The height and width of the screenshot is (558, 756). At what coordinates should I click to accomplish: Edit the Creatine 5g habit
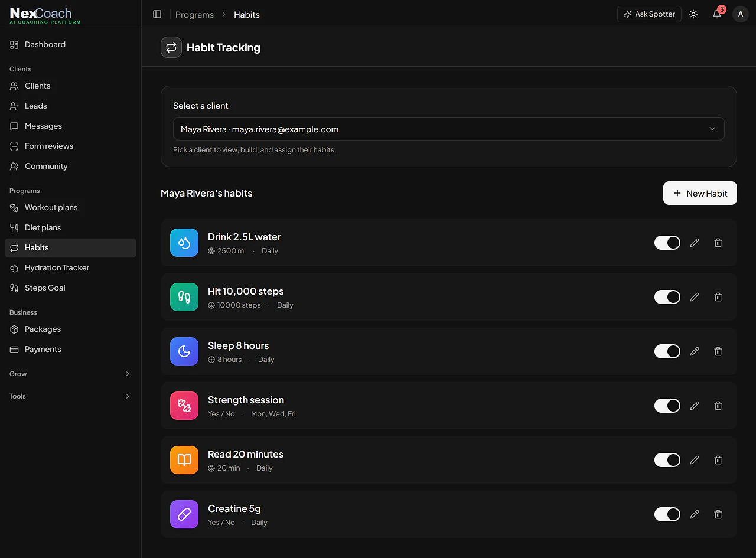coord(695,514)
